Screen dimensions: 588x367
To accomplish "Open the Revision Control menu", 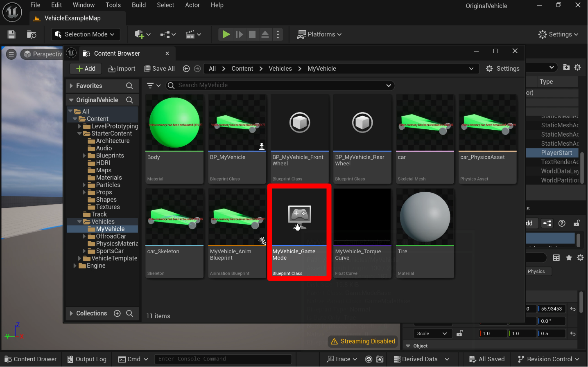I will pyautogui.click(x=549, y=359).
